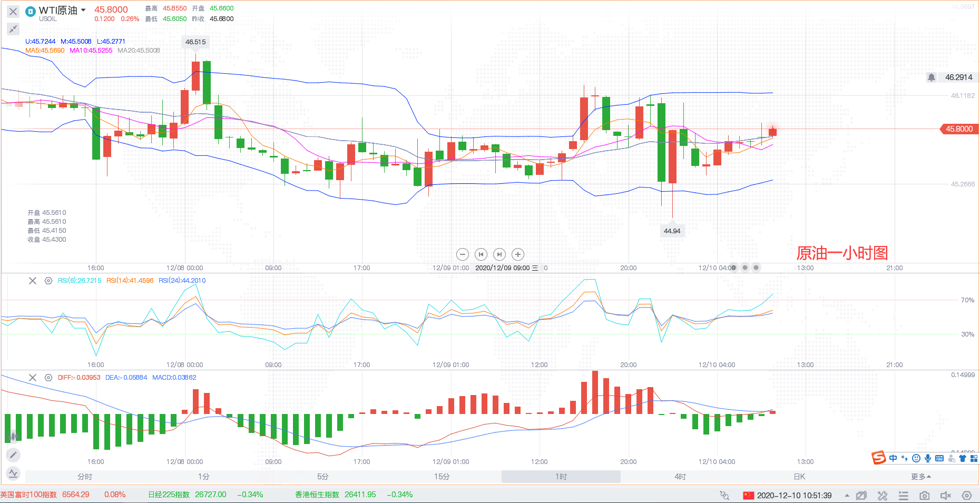Expand the status bar up-arrow next to clock
Viewport: 980px width, 503px height.
coord(847,496)
